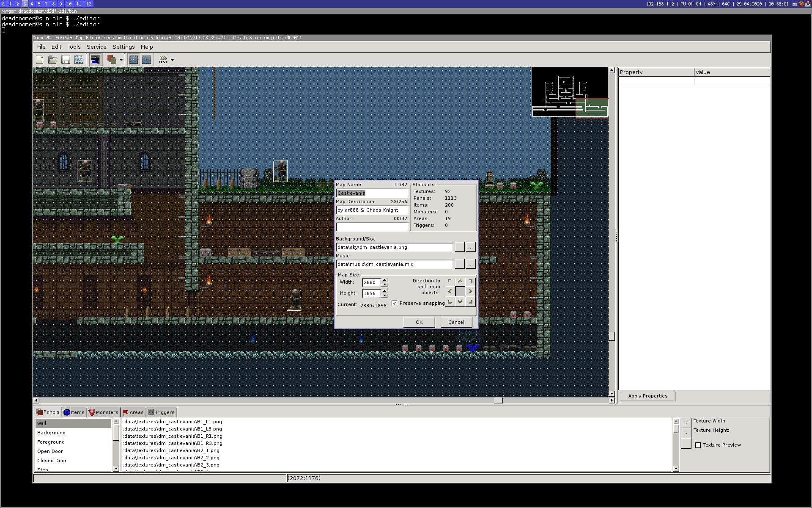Click the minus remove-texture button

[x=686, y=433]
